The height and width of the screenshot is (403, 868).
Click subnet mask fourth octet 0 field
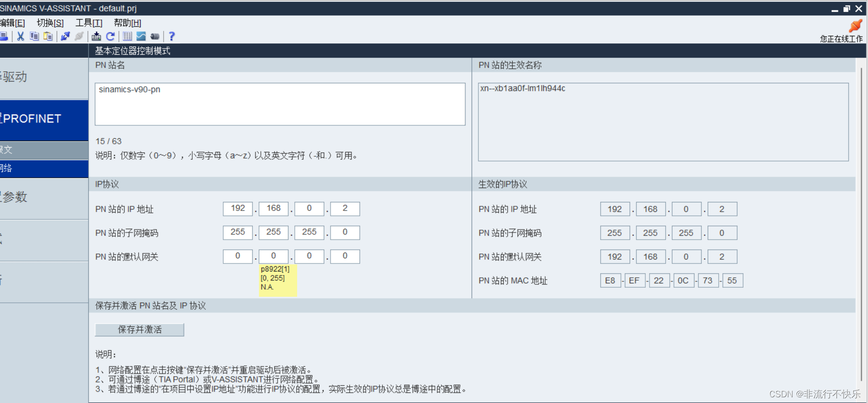pos(345,232)
